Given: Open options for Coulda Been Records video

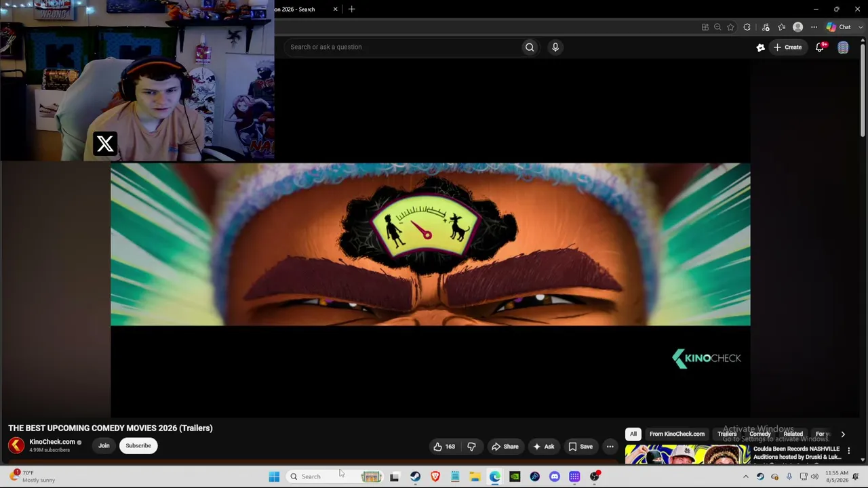Looking at the screenshot, I should [848, 450].
